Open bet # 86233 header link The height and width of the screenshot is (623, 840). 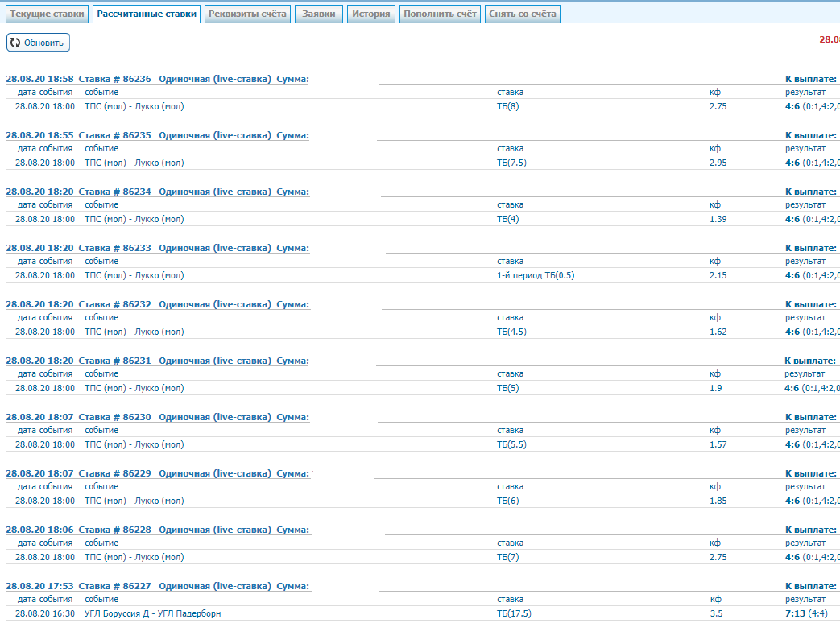pos(157,248)
